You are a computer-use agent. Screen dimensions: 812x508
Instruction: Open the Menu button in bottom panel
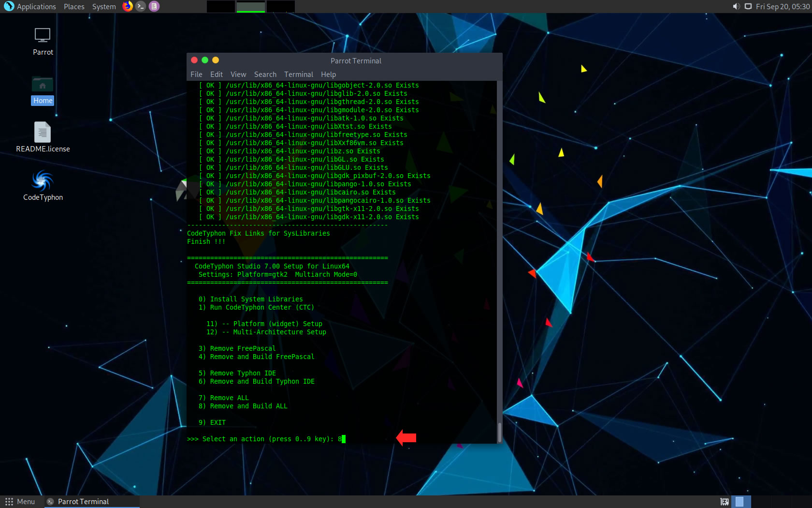point(20,502)
